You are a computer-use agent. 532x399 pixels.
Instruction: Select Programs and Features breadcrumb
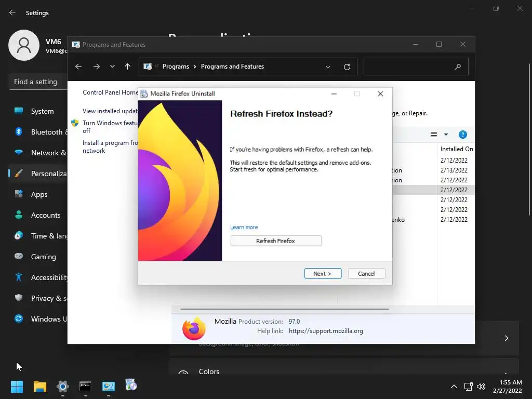(232, 66)
